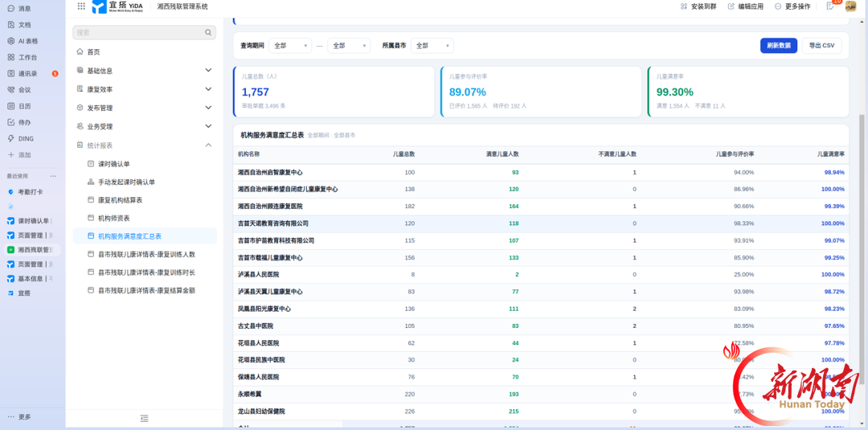Expand 基础信息 menu group

[145, 70]
